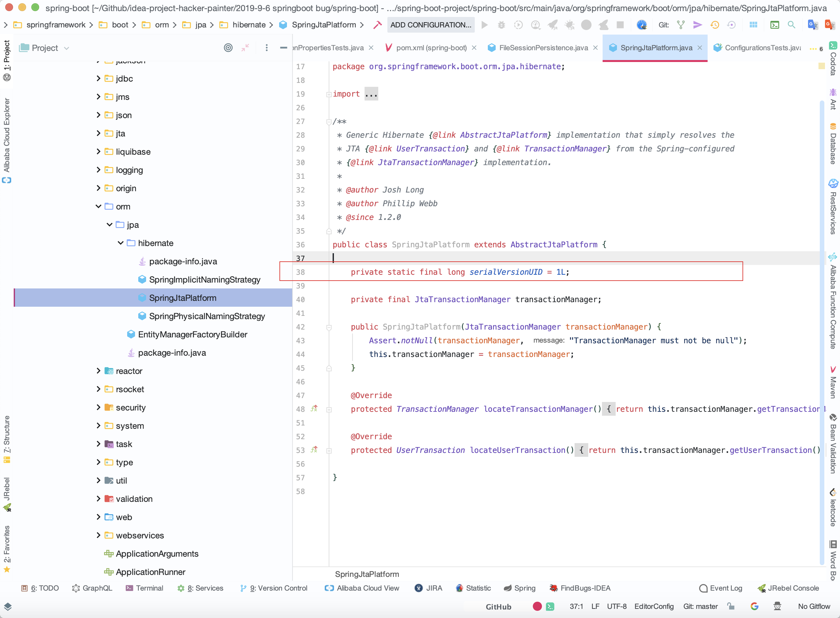Viewport: 840px width, 618px height.
Task: Click the Search Everywhere magnifier icon
Action: tap(791, 25)
